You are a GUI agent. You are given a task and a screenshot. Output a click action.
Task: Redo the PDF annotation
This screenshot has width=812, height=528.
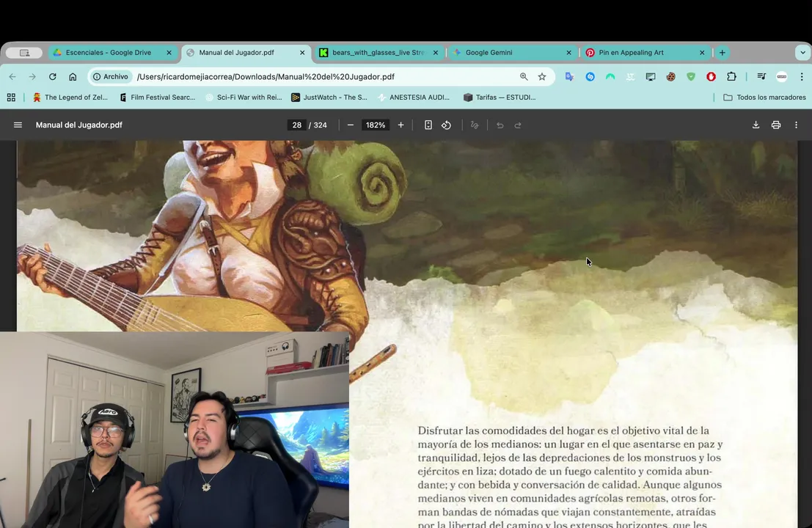coord(518,125)
